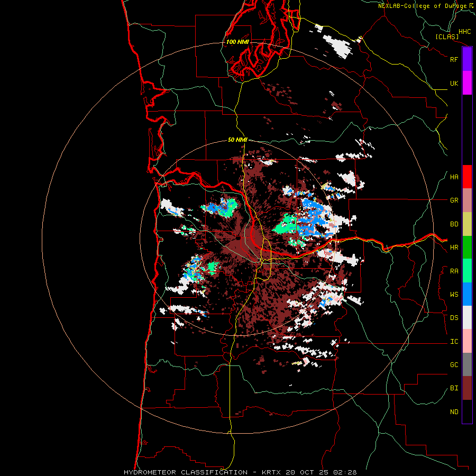
Task: Click the 'RF' legend label
Action: (454, 60)
